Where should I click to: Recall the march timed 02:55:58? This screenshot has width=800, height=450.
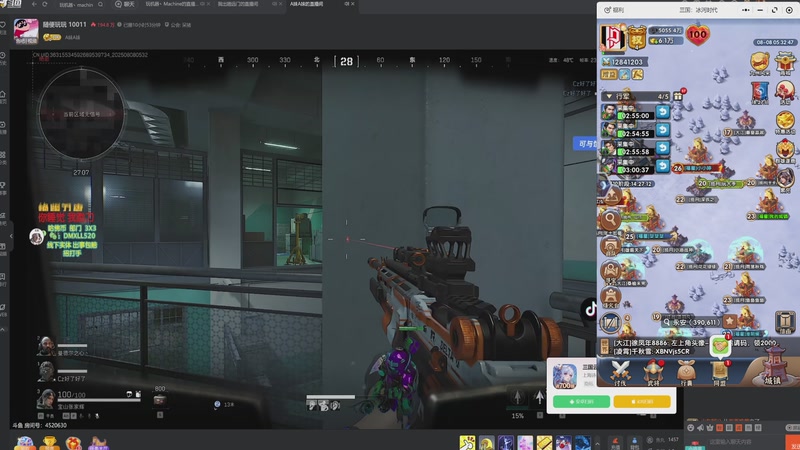tap(663, 148)
